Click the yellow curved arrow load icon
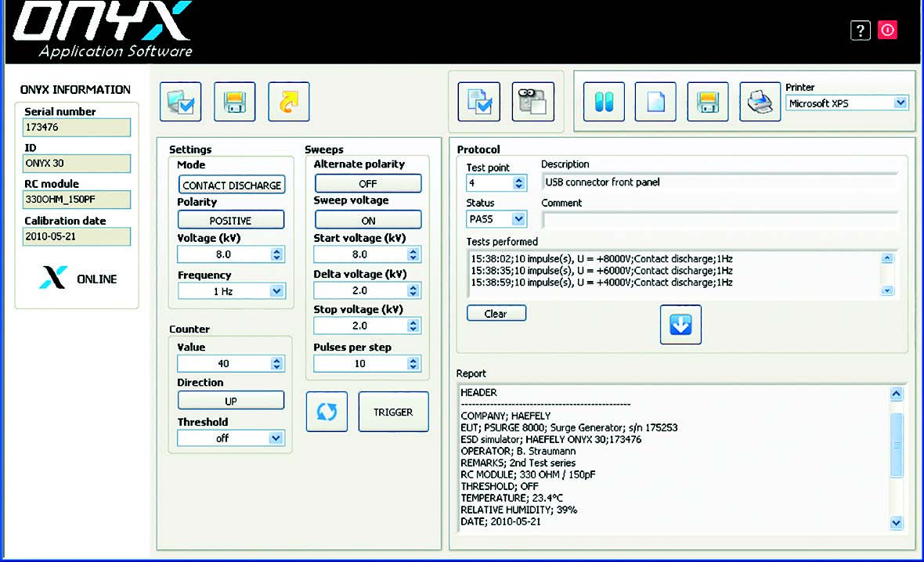This screenshot has width=924, height=562. pyautogui.click(x=289, y=102)
